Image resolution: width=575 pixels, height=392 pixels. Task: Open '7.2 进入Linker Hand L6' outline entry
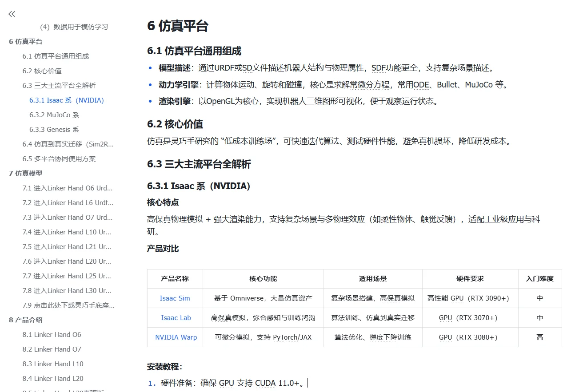[68, 202]
